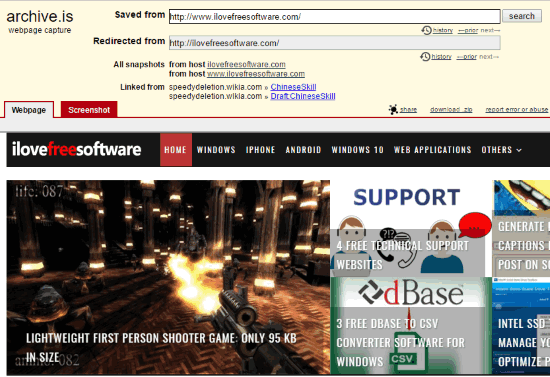Image resolution: width=550 pixels, height=377 pixels.
Task: Select WINDOWS in the navigation bar
Action: pyautogui.click(x=216, y=150)
